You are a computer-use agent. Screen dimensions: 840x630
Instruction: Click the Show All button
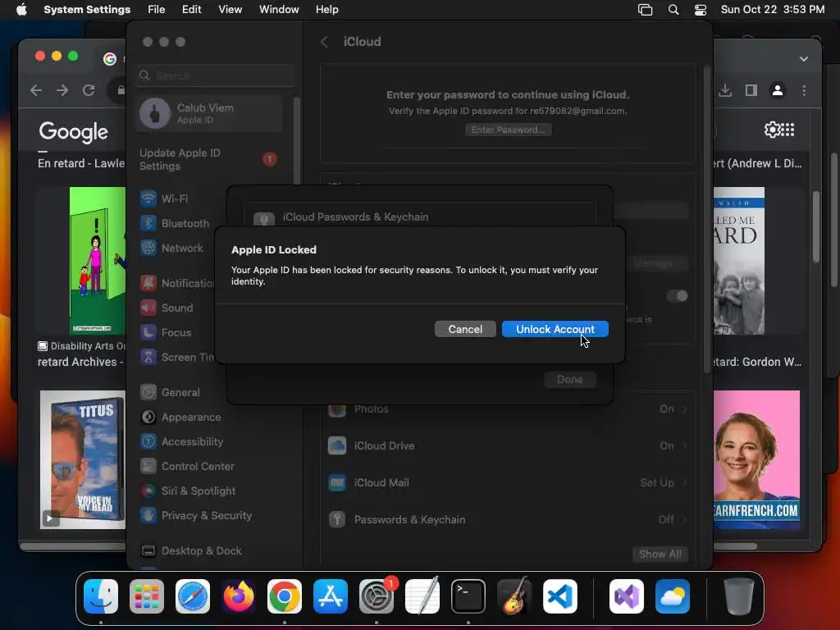coord(660,554)
